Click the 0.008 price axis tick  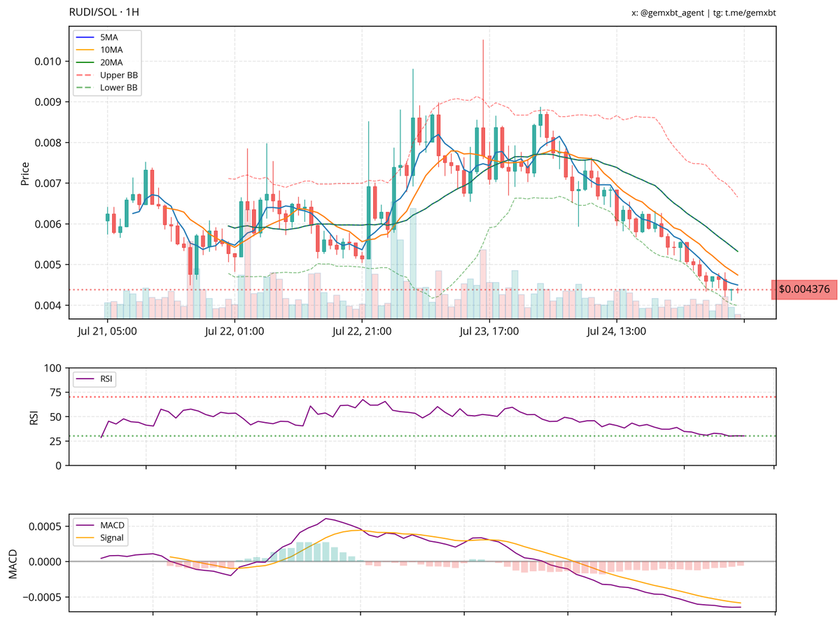click(x=48, y=143)
